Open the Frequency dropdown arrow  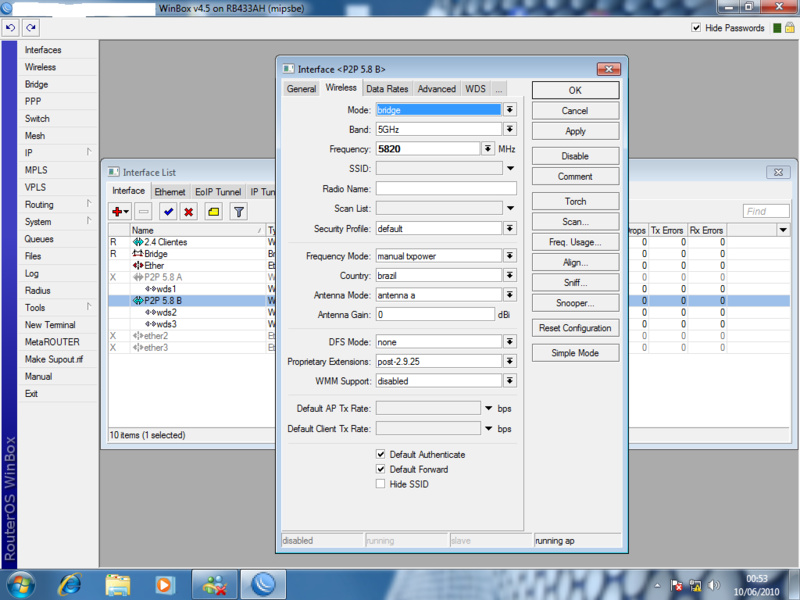(x=488, y=148)
